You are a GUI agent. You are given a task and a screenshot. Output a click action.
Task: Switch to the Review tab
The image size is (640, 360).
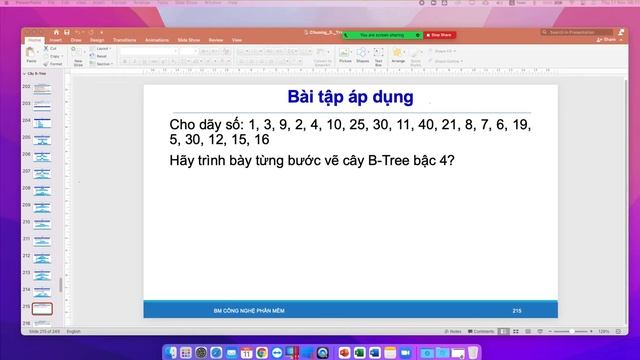(x=216, y=40)
